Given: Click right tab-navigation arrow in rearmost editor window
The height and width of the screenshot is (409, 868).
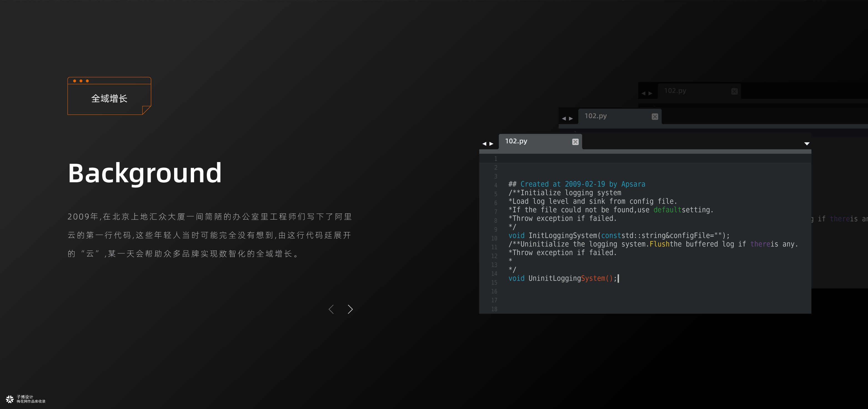Looking at the screenshot, I should pyautogui.click(x=651, y=93).
